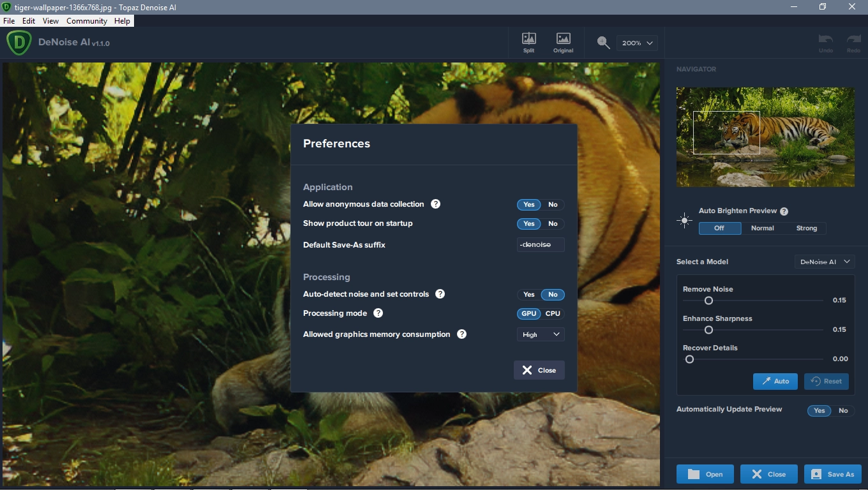
Task: Switch to Split view
Action: (x=528, y=43)
